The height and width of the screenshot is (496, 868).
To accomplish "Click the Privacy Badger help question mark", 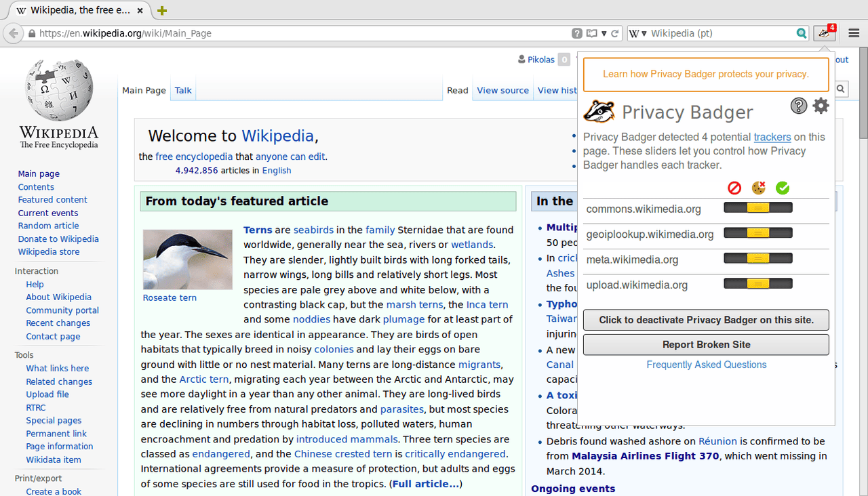I will [x=798, y=106].
